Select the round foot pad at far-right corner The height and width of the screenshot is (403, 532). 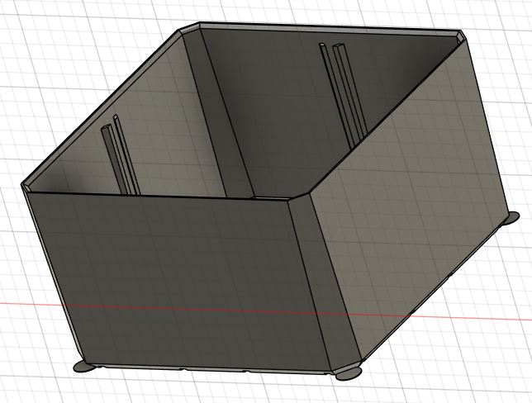click(512, 217)
